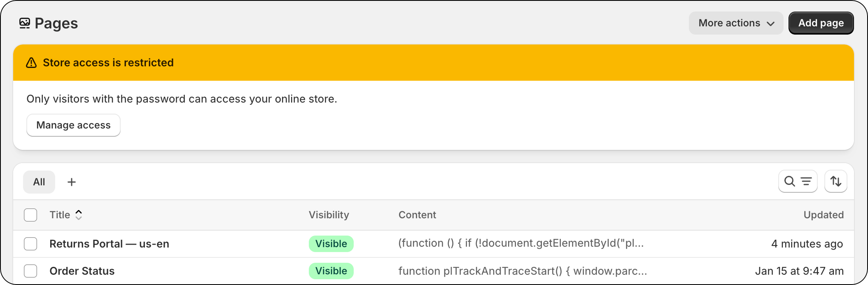Open the Order Status page
This screenshot has height=285, width=868.
(x=82, y=271)
